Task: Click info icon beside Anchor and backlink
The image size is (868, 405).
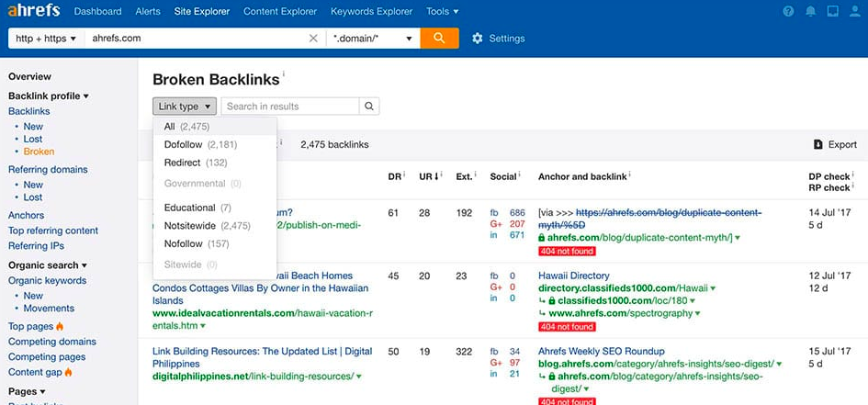Action: [630, 174]
